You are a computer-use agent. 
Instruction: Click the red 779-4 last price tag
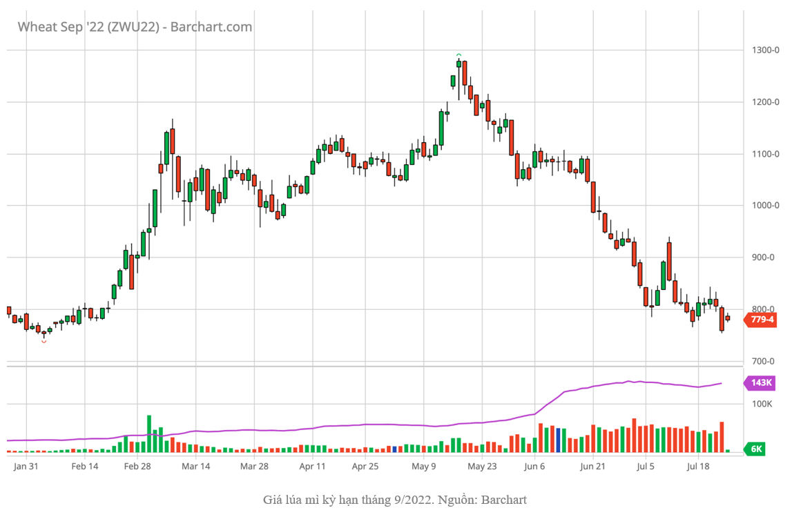pyautogui.click(x=761, y=320)
